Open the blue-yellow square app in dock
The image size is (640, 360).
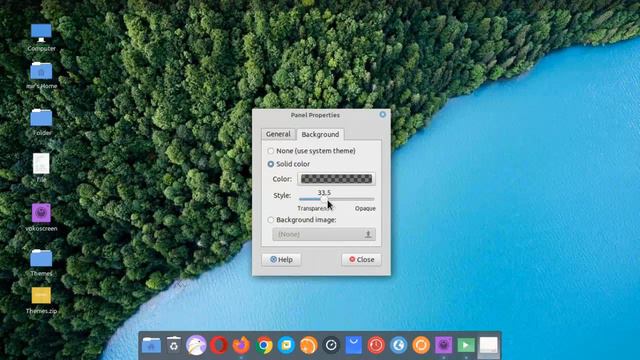[x=286, y=345]
